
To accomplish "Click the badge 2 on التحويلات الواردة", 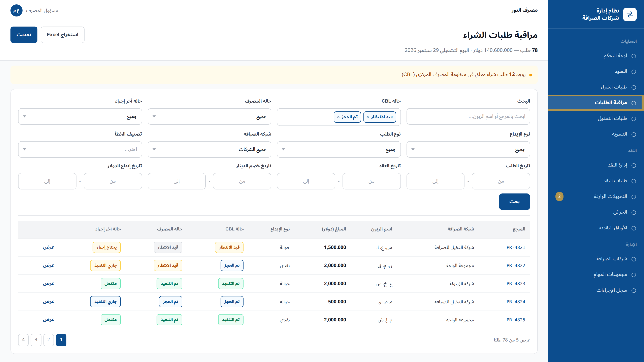I will click(x=559, y=196).
